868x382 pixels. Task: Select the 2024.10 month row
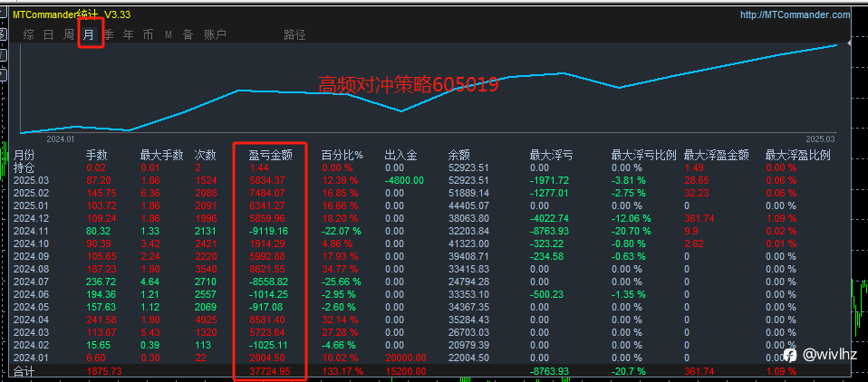pyautogui.click(x=29, y=244)
